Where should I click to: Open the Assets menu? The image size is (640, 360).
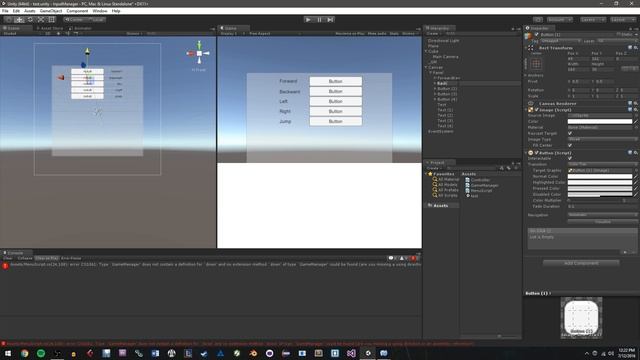coord(29,11)
